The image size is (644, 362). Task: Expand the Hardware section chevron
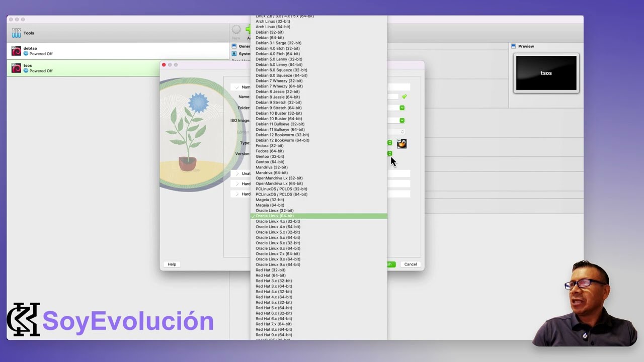[237, 184]
